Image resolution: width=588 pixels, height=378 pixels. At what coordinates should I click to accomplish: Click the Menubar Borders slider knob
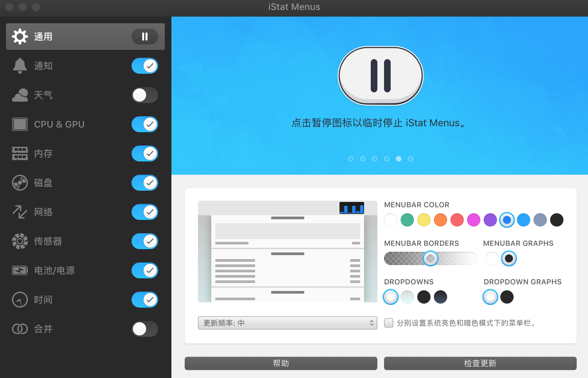point(431,258)
